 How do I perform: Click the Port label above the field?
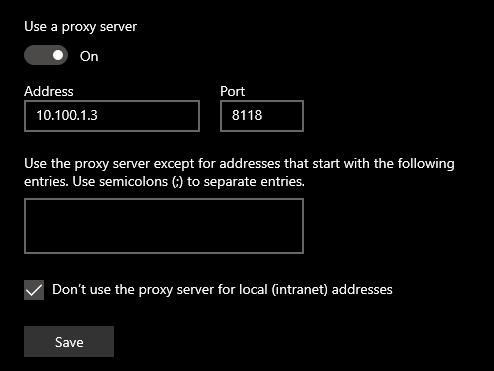point(233,91)
